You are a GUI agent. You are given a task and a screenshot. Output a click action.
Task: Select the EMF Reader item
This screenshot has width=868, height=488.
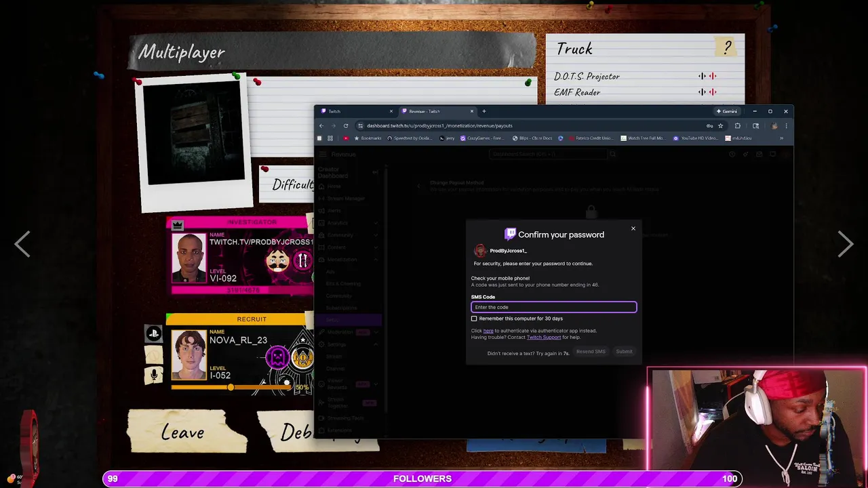pos(577,92)
